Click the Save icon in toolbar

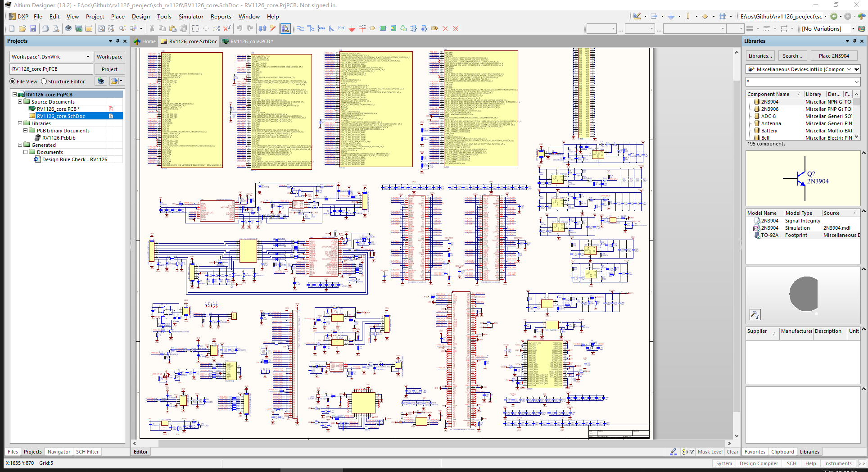click(33, 28)
